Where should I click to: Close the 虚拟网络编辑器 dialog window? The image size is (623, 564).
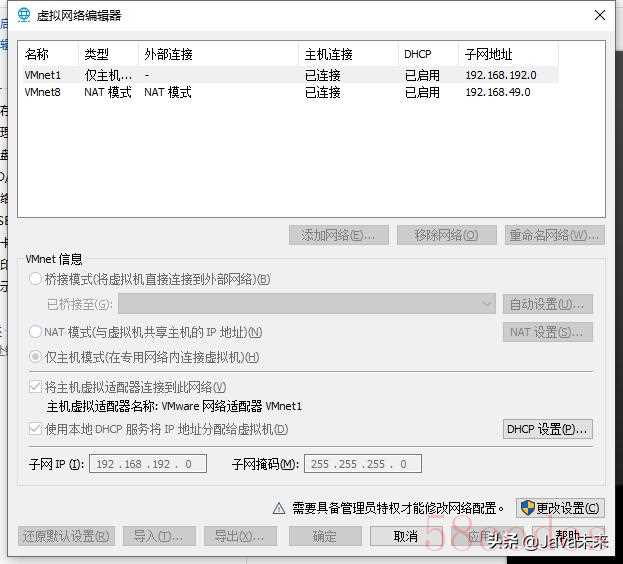point(599,15)
